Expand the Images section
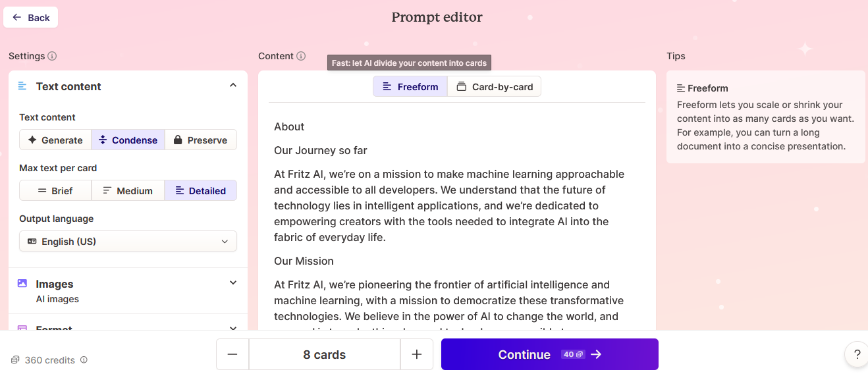The height and width of the screenshot is (374, 868). click(232, 283)
